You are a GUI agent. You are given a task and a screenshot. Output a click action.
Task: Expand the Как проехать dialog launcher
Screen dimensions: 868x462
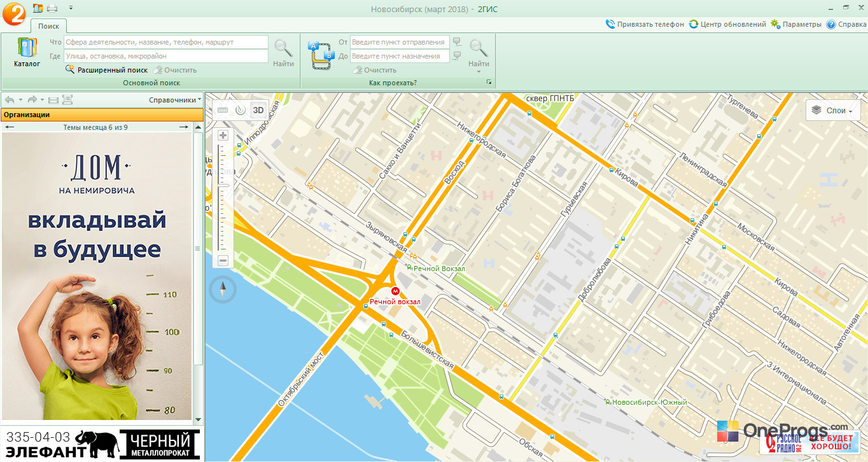489,83
